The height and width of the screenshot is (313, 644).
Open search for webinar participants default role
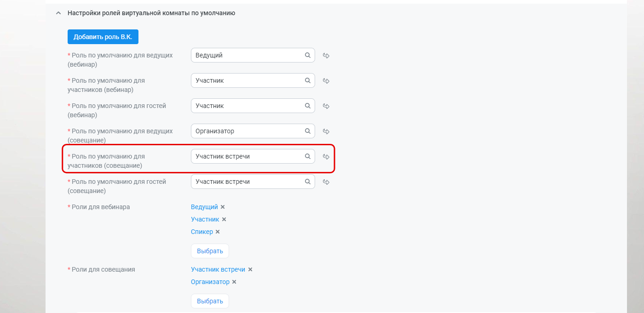(308, 80)
